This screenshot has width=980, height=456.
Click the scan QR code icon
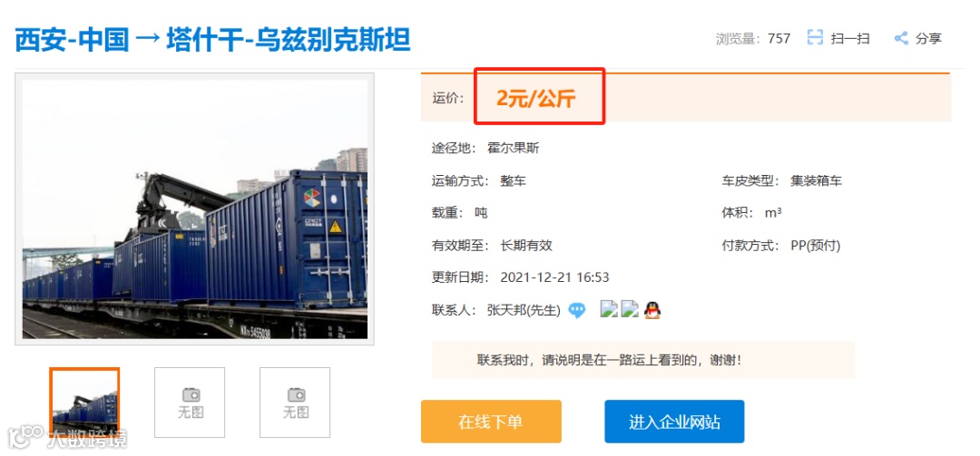(x=815, y=38)
